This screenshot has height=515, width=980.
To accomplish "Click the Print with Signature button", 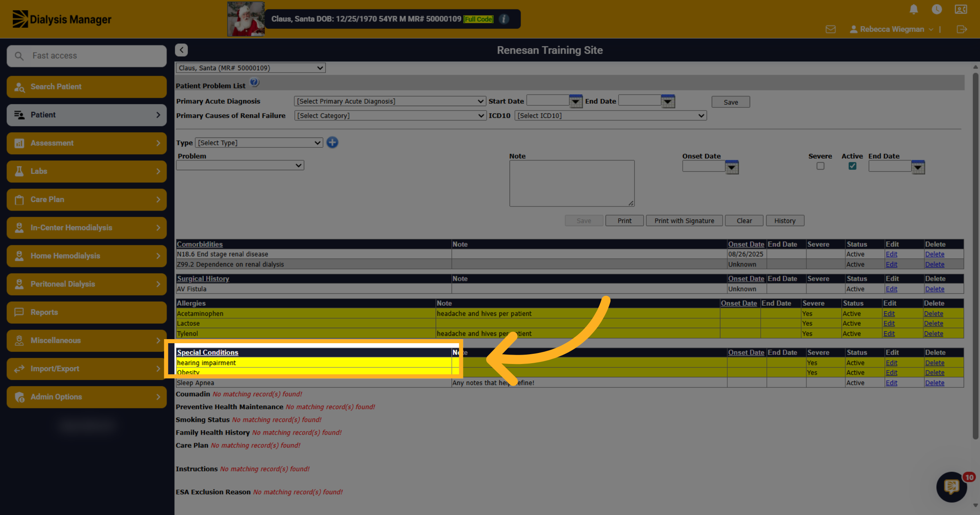I will tap(684, 221).
